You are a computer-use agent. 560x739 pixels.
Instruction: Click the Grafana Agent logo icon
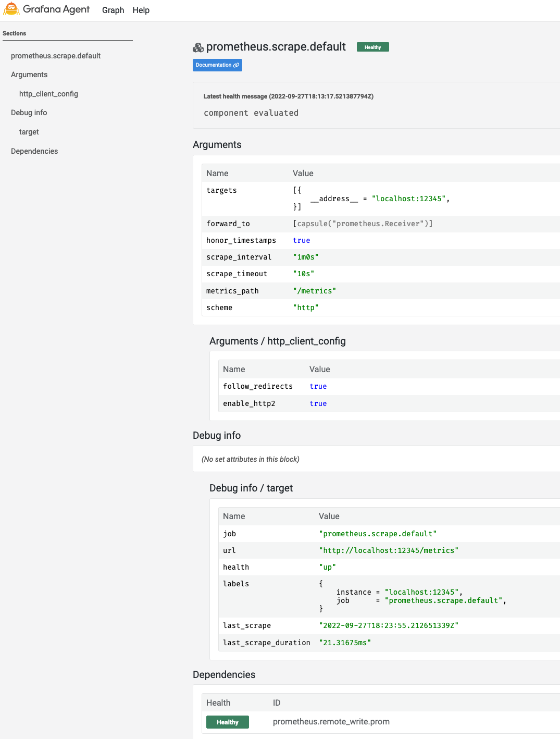pyautogui.click(x=10, y=9)
